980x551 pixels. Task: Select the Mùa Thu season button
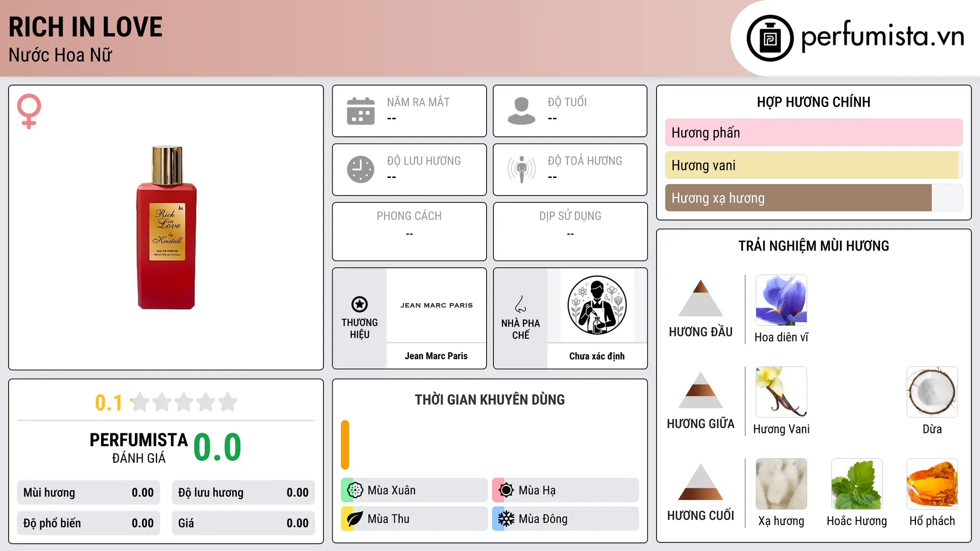click(x=414, y=519)
